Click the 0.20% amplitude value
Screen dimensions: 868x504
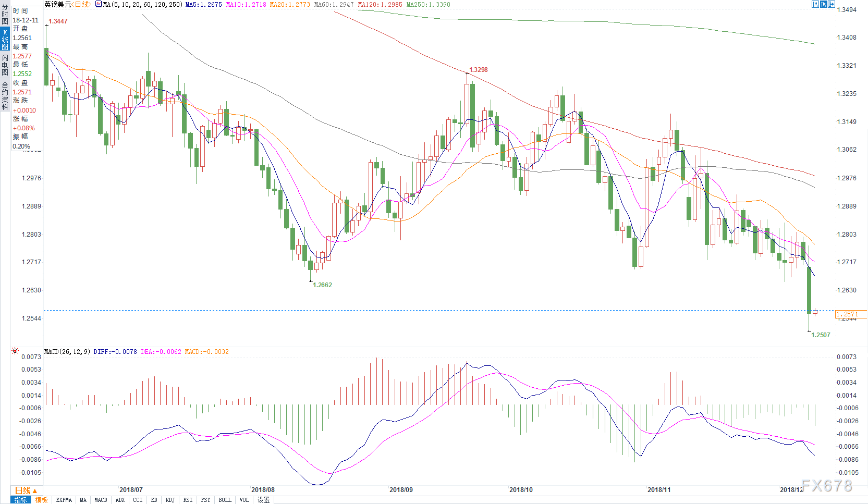click(x=21, y=146)
